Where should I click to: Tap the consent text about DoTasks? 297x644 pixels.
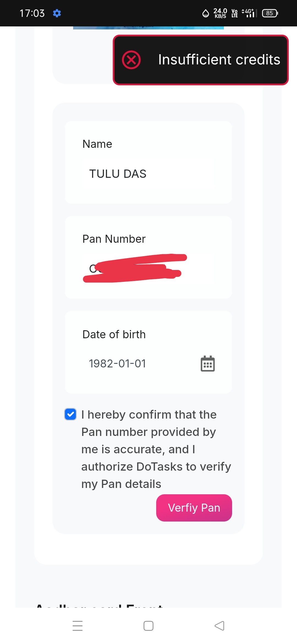coord(156,449)
